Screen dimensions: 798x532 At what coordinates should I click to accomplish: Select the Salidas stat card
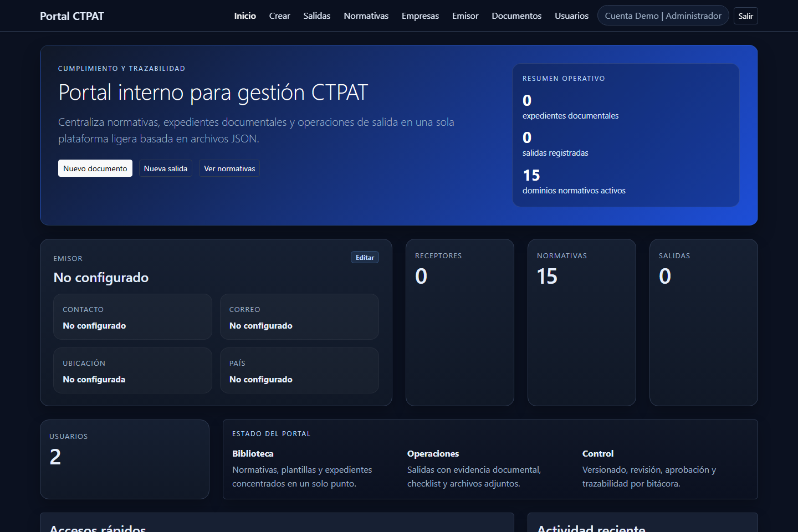pyautogui.click(x=704, y=323)
